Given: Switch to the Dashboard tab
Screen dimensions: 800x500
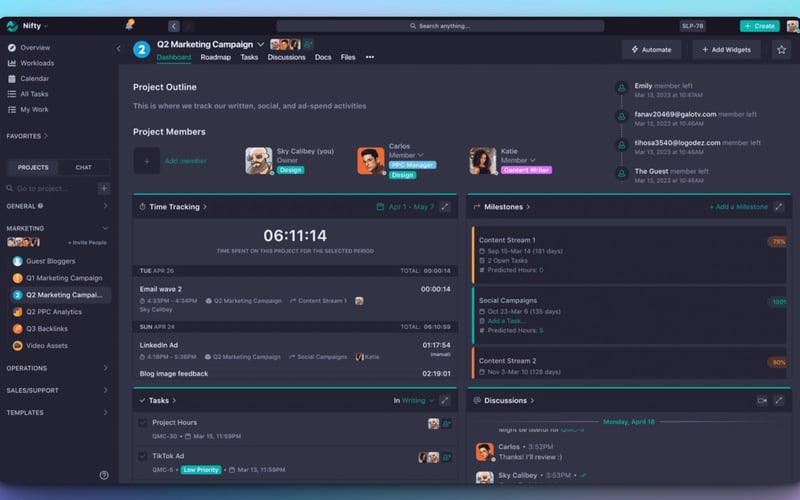Looking at the screenshot, I should point(173,57).
